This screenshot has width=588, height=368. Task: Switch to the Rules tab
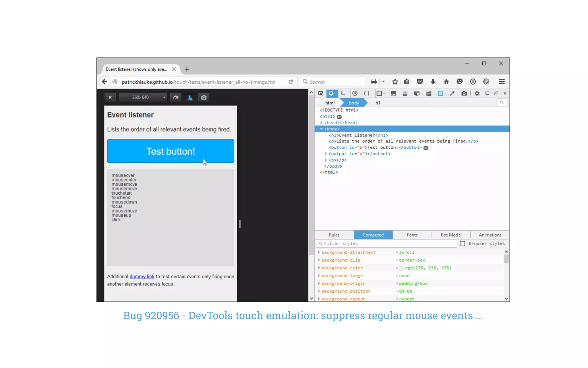(334, 235)
